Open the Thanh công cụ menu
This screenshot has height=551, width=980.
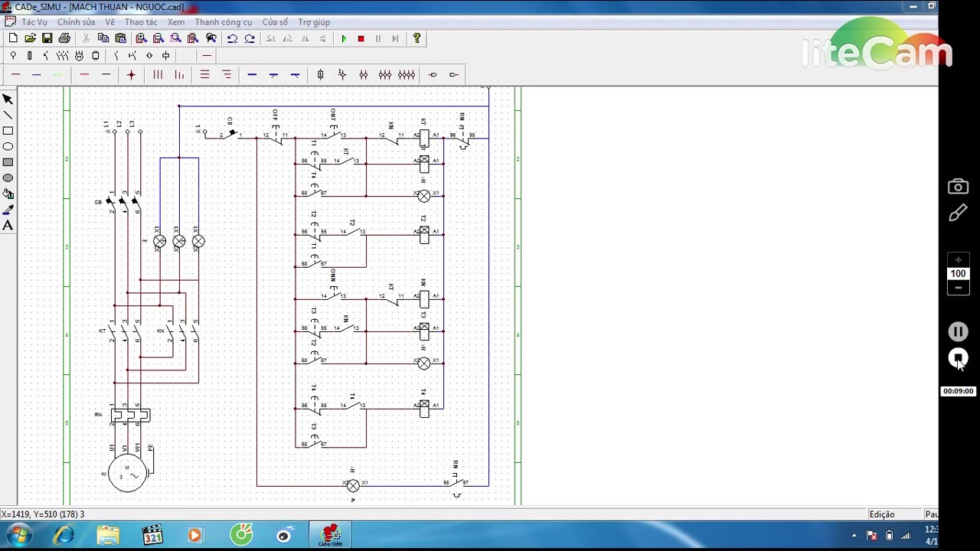click(x=223, y=22)
